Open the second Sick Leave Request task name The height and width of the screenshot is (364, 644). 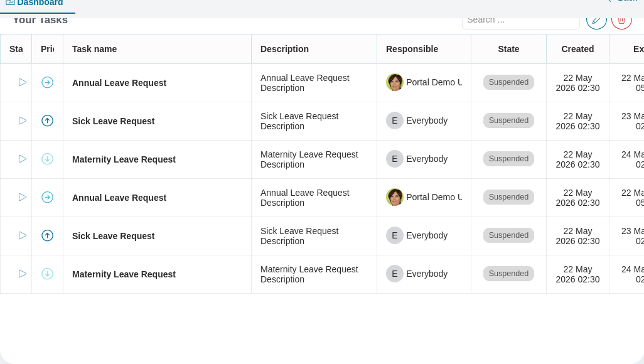click(114, 236)
